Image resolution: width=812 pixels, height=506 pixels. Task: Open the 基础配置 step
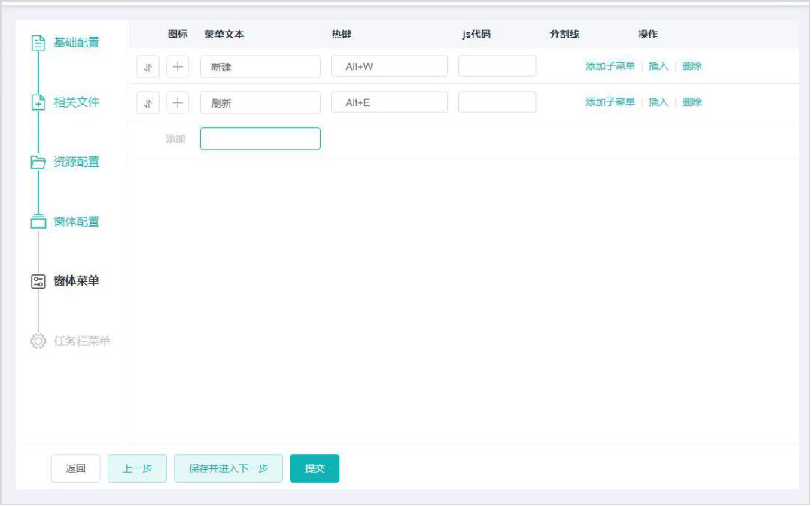click(76, 43)
